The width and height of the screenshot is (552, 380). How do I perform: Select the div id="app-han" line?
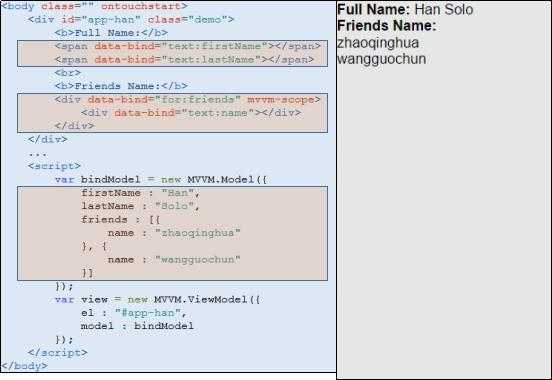click(131, 19)
